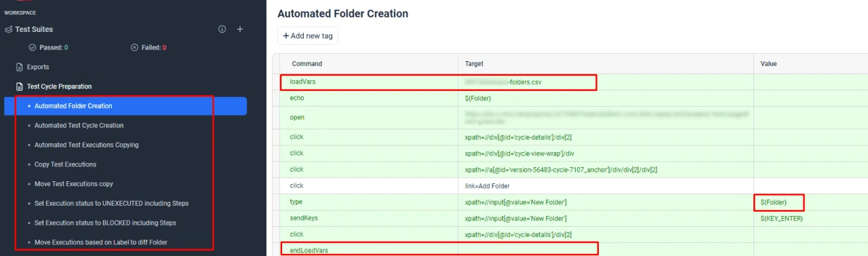Screen dimensions: 868x256
Task: Open the Exports suite
Action: coord(38,67)
